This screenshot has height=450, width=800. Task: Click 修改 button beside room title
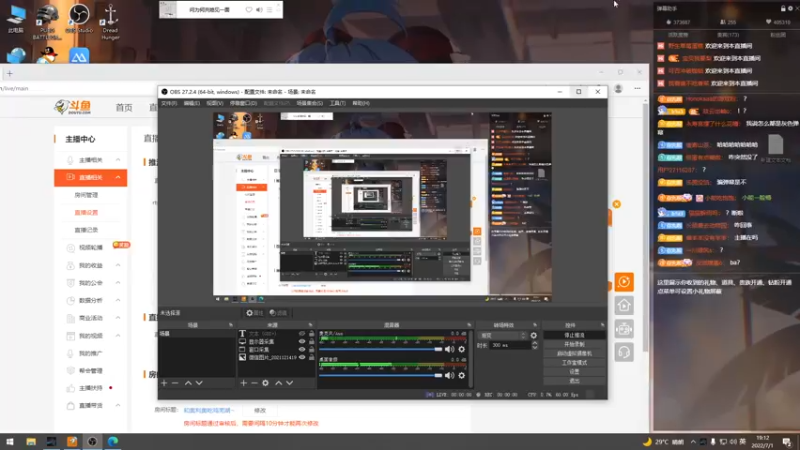[x=260, y=410]
